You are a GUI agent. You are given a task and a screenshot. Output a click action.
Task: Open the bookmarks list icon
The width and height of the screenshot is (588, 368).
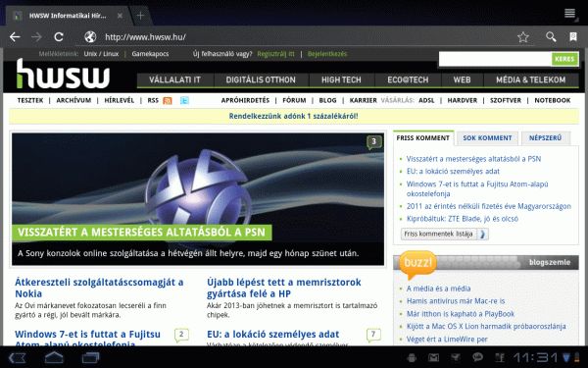pyautogui.click(x=573, y=36)
